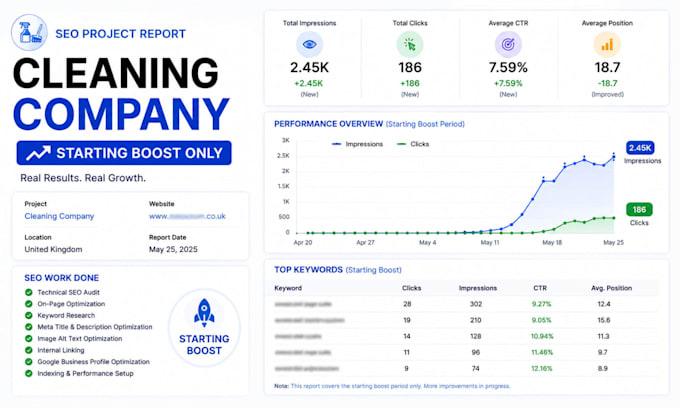
Task: Click the blue 2.45K Impressions chart badge
Action: pos(640,148)
